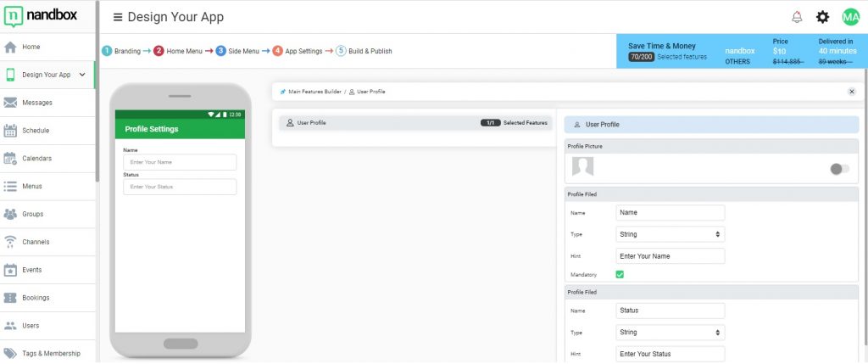Viewport: 868px width, 364px height.
Task: Click the $10 price text
Action: 779,51
